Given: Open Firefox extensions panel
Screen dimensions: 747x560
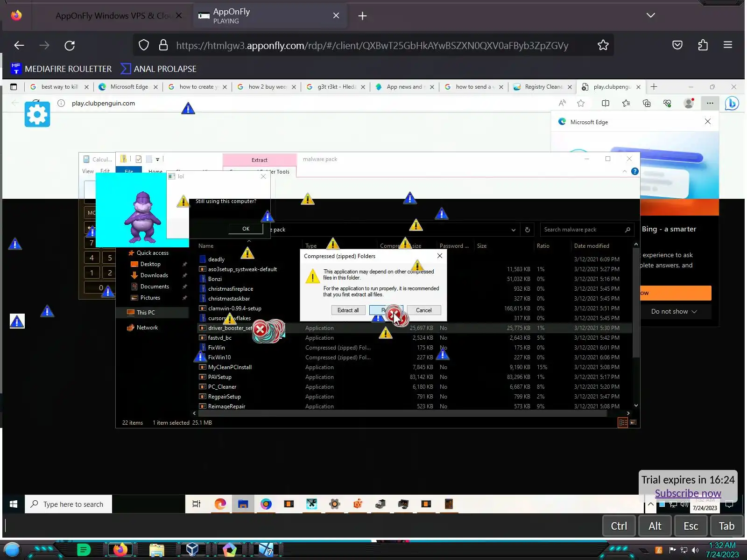Looking at the screenshot, I should [703, 45].
